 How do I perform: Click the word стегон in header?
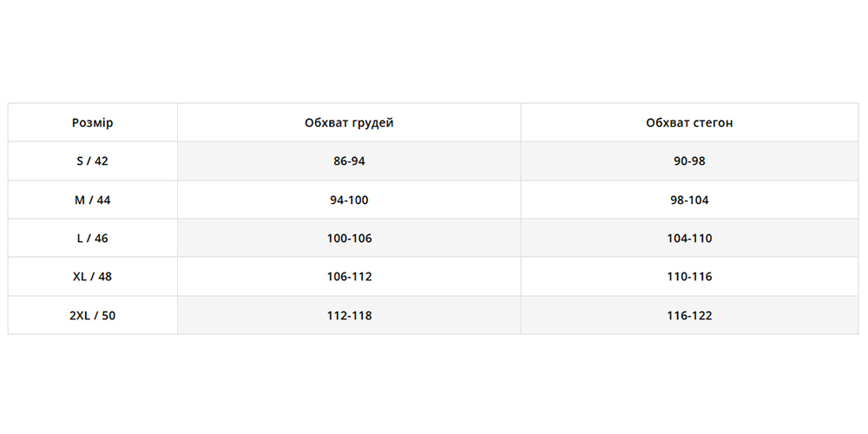coord(713,123)
